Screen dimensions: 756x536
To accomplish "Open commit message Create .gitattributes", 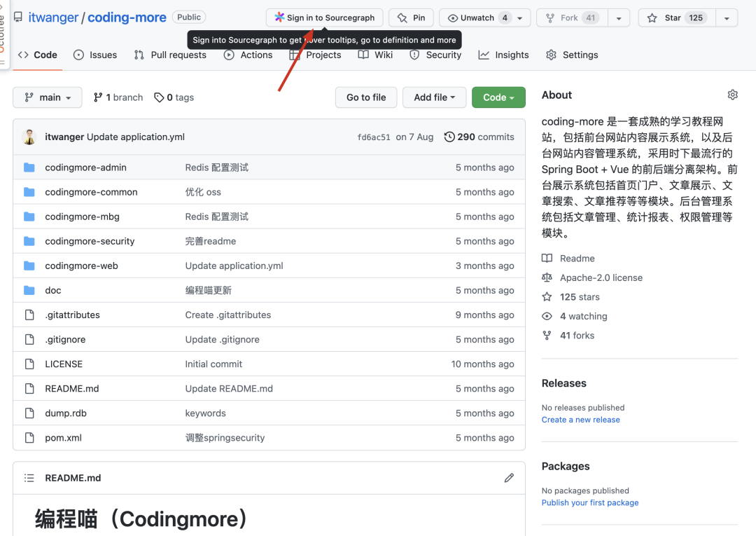I will [228, 315].
